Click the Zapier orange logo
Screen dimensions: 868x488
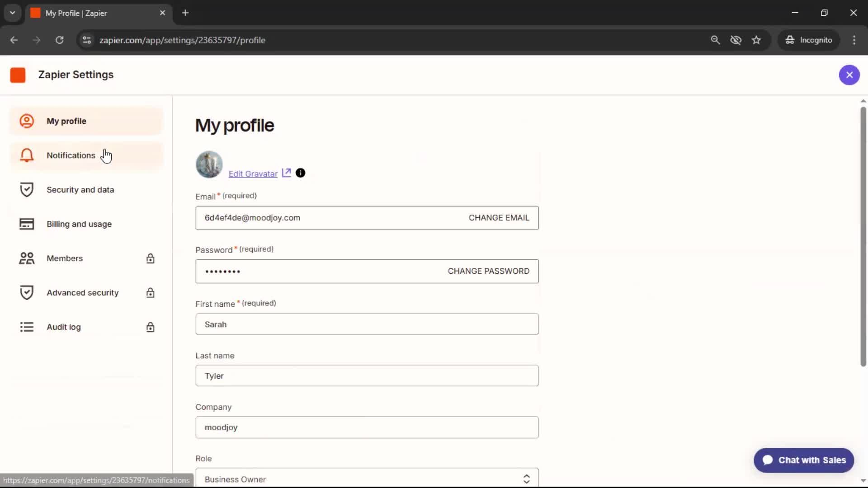pos(18,75)
